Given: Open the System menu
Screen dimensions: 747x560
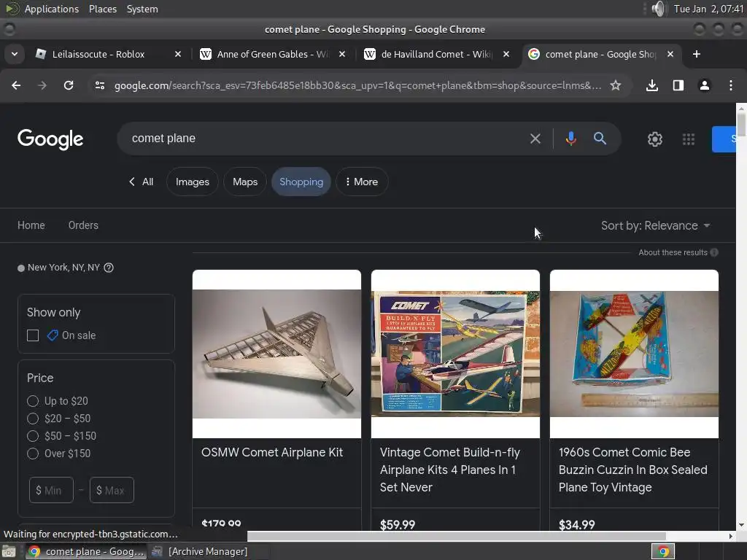Looking at the screenshot, I should (142, 9).
